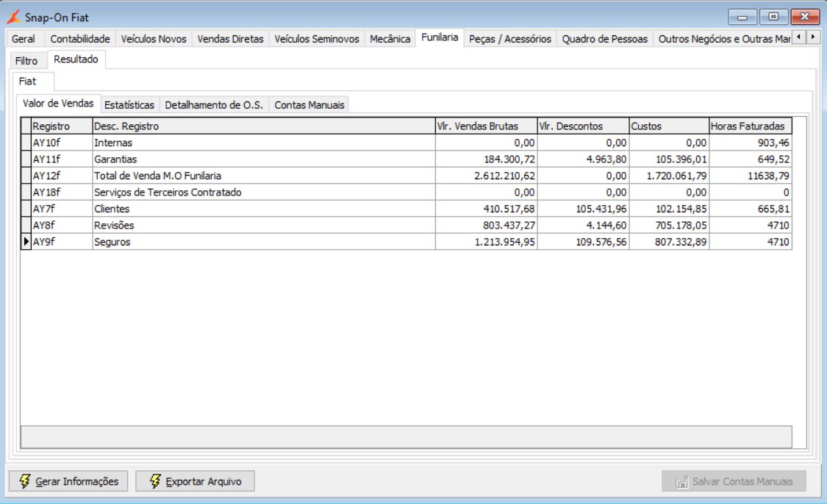The width and height of the screenshot is (827, 504).
Task: Switch to the Vendas Diretas tab
Action: tap(230, 39)
